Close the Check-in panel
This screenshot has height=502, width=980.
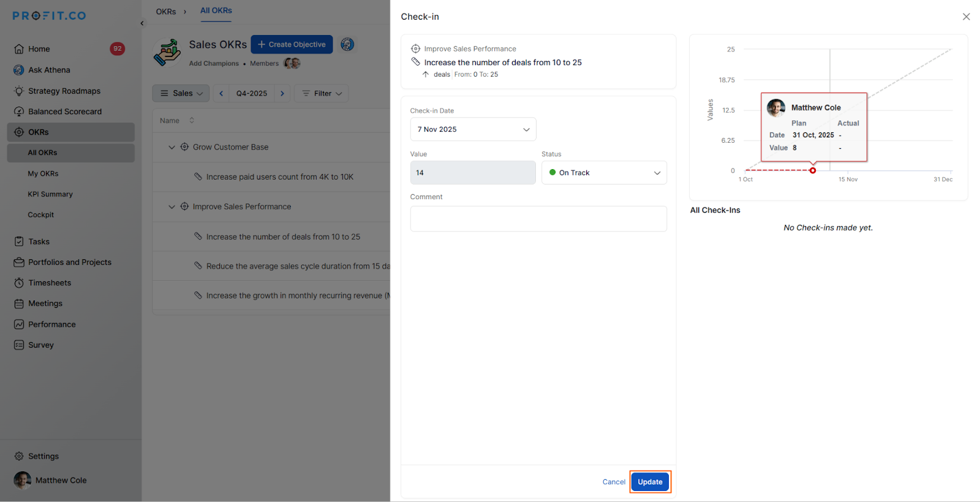click(966, 17)
